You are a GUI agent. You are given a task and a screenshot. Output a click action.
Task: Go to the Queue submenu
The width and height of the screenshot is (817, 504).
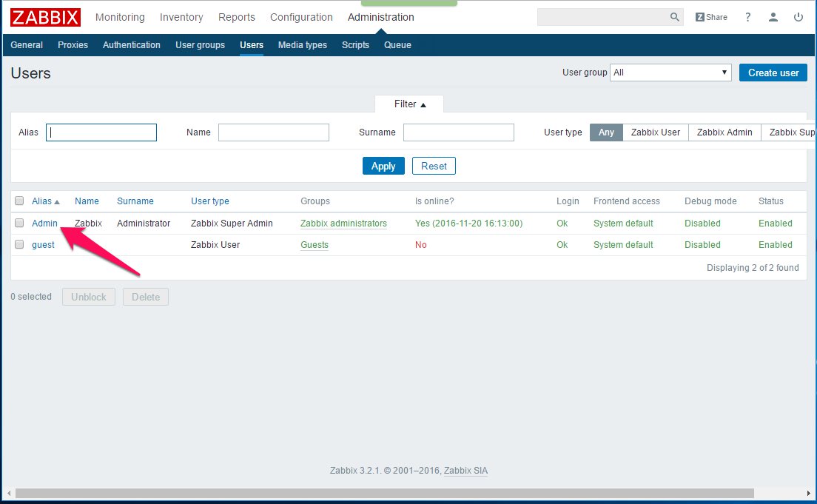397,45
